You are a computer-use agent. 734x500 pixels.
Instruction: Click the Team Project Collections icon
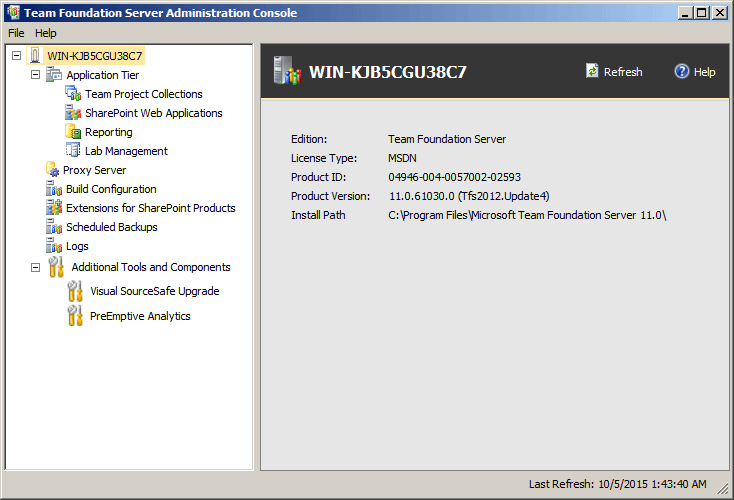click(x=73, y=94)
